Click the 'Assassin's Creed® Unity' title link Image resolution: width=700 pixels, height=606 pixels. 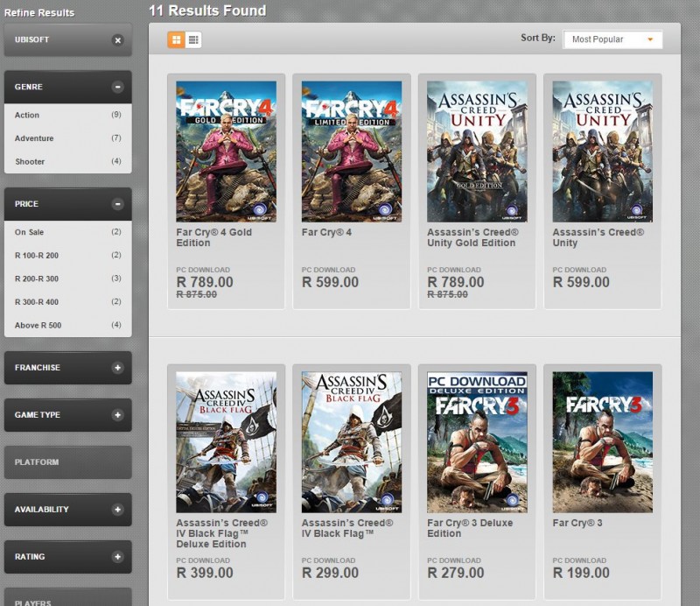598,237
